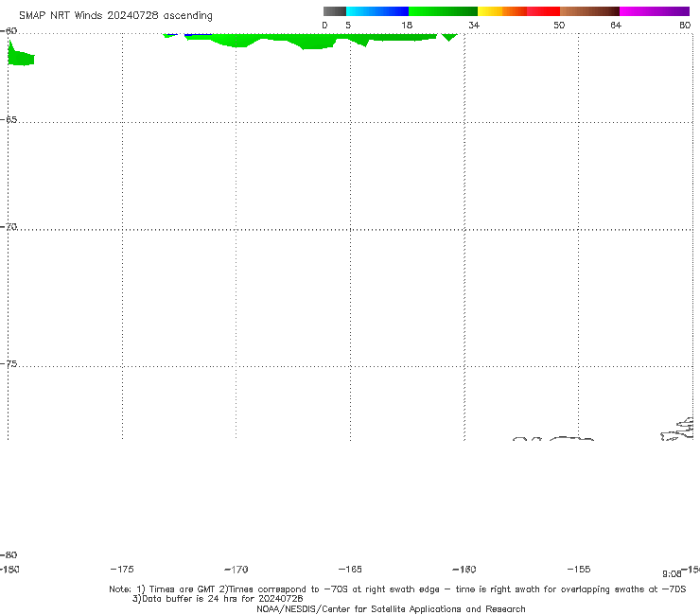Click the '-180' longitude label
This screenshot has width=700, height=615.
coord(9,569)
